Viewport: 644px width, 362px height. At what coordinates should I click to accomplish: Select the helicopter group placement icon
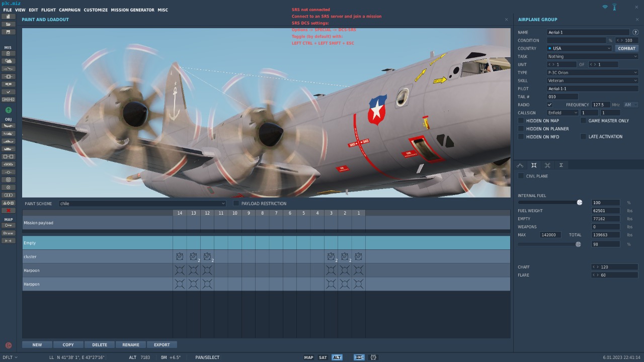point(9,133)
